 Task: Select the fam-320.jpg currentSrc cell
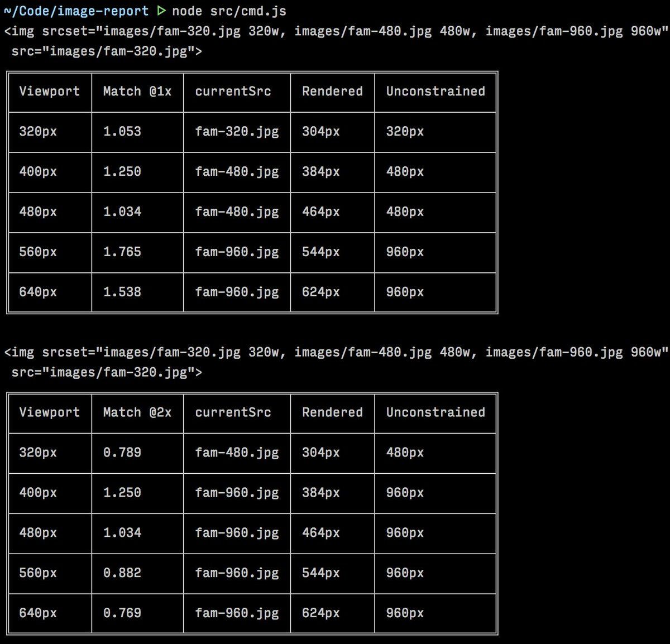click(x=237, y=132)
